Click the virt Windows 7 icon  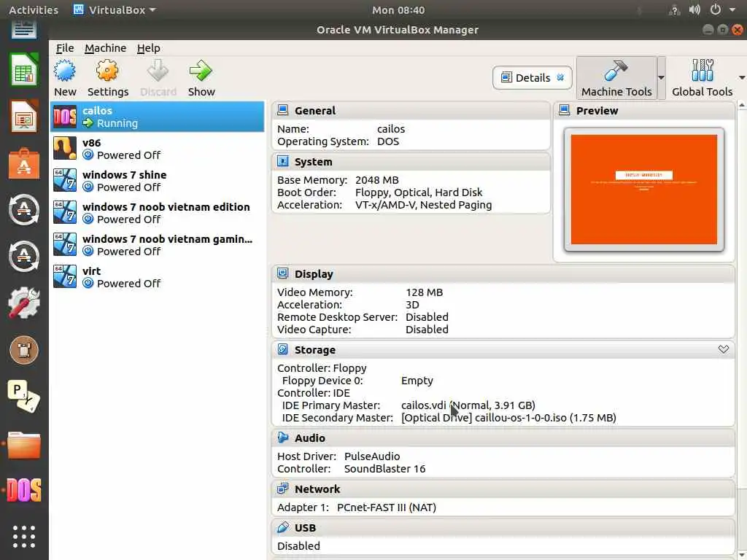coord(65,276)
